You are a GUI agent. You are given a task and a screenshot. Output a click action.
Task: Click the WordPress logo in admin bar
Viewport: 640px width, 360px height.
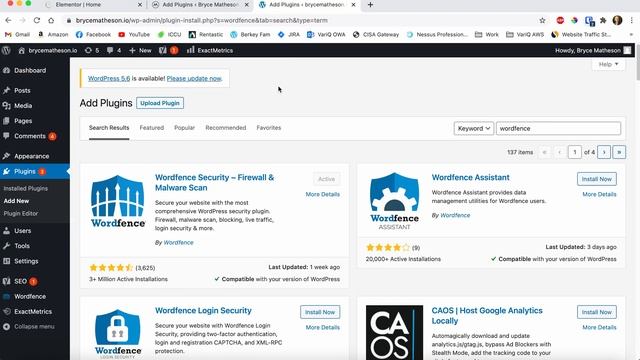click(6, 50)
